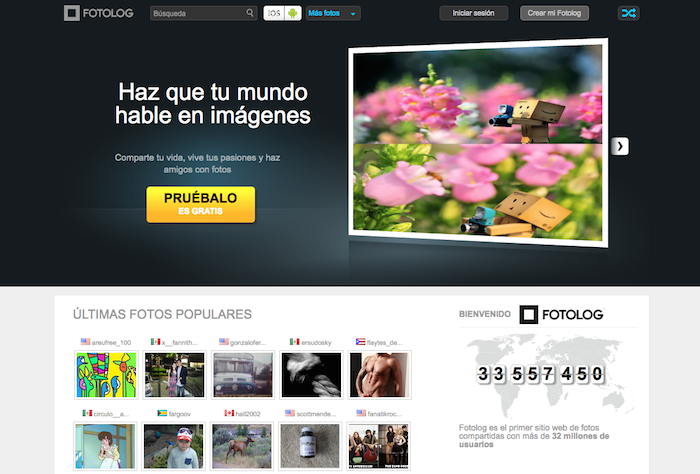Open the Android app link

click(292, 13)
